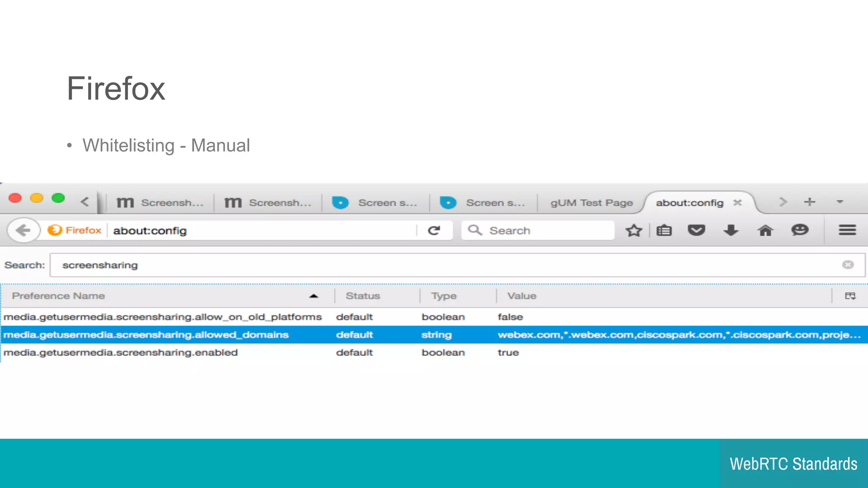Image resolution: width=868 pixels, height=488 pixels.
Task: Switch to the first Screensh... tab
Action: 160,202
